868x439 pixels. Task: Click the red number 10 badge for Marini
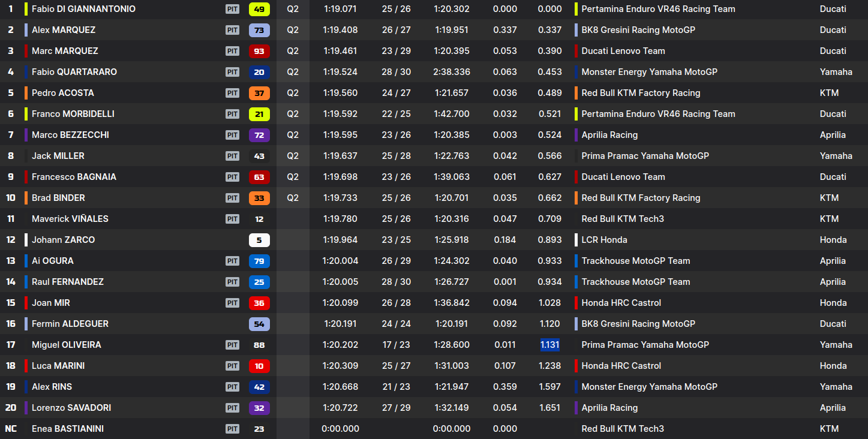coord(259,366)
